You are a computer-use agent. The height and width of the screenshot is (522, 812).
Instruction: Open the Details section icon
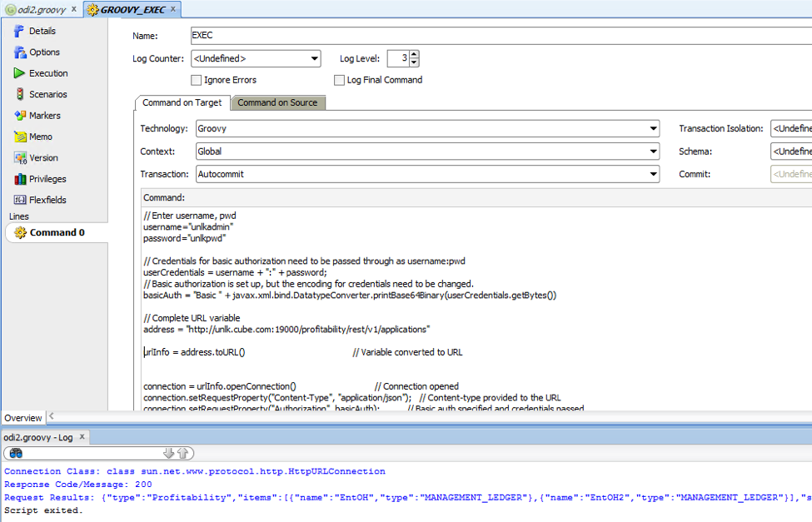pos(19,31)
